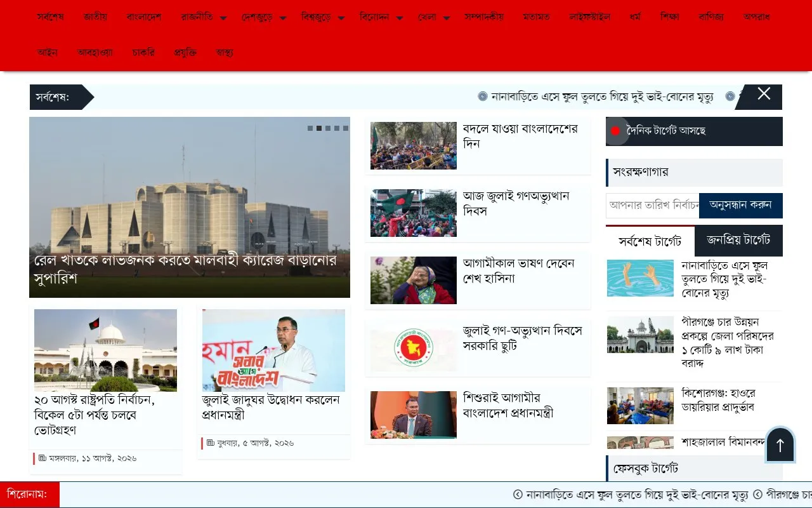The width and height of the screenshot is (812, 508).
Task: Open thumbnail for শিশুরাই আগামীর বাংলাদেশ story
Action: 414,415
